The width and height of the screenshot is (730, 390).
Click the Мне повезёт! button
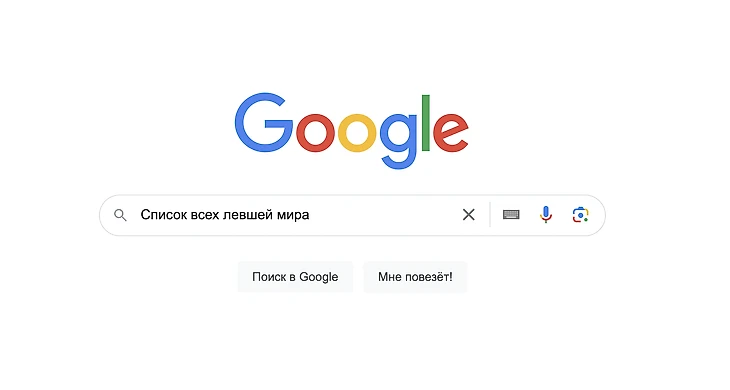(x=415, y=277)
